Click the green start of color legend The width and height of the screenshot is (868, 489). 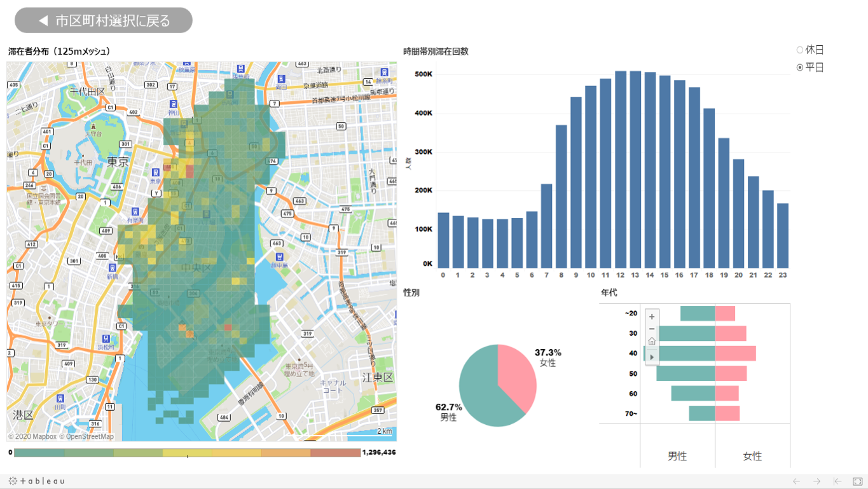(39, 453)
